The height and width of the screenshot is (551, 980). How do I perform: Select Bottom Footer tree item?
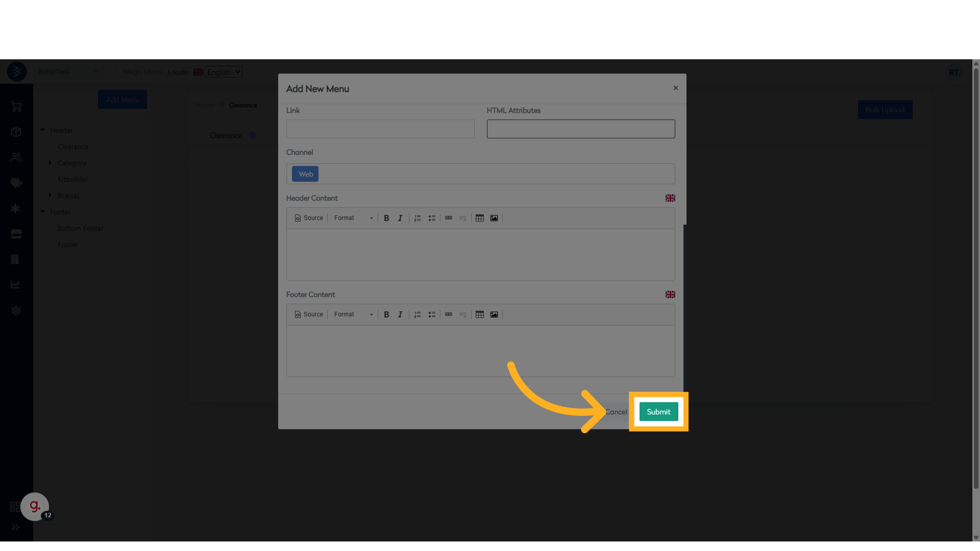pos(81,228)
